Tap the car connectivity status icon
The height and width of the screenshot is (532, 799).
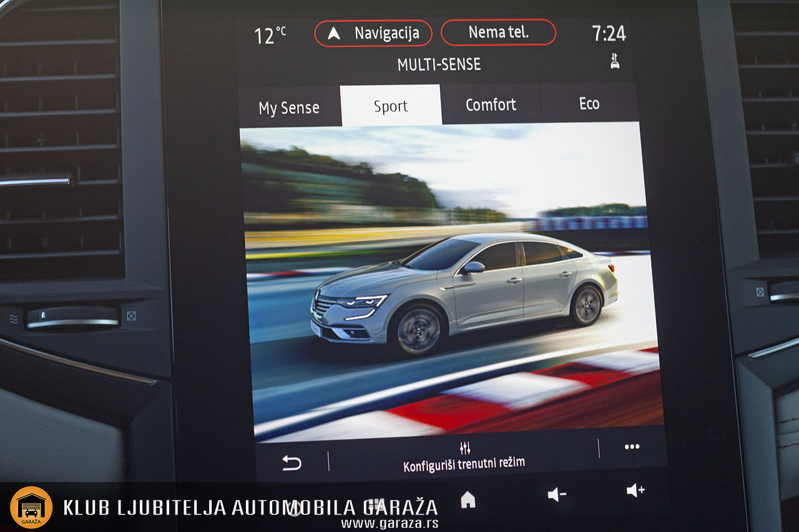click(x=615, y=60)
